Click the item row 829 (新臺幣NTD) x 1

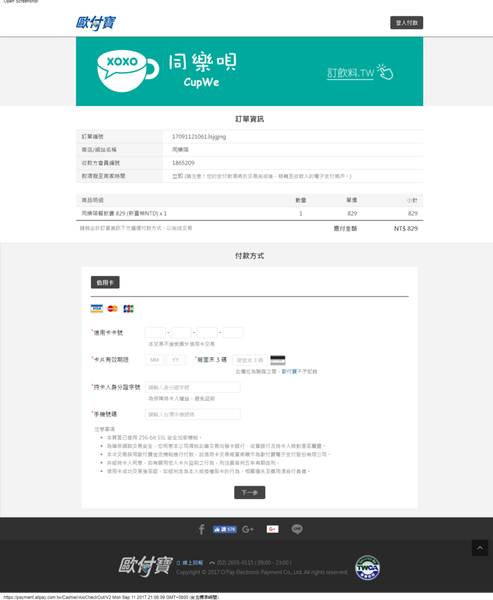tap(249, 214)
